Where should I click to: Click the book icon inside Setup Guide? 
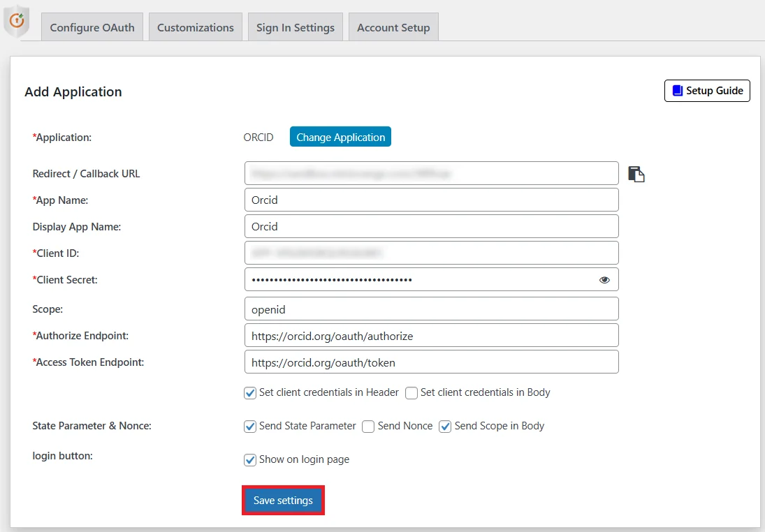click(x=676, y=90)
